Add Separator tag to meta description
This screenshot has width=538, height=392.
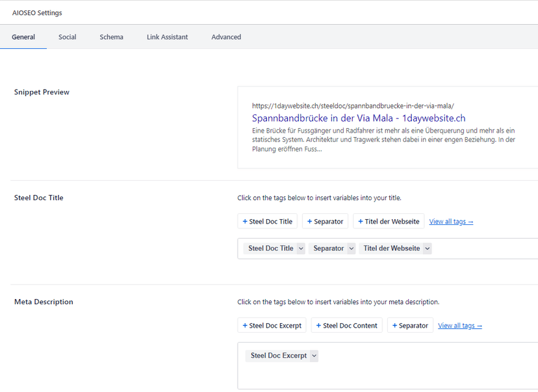coord(410,326)
